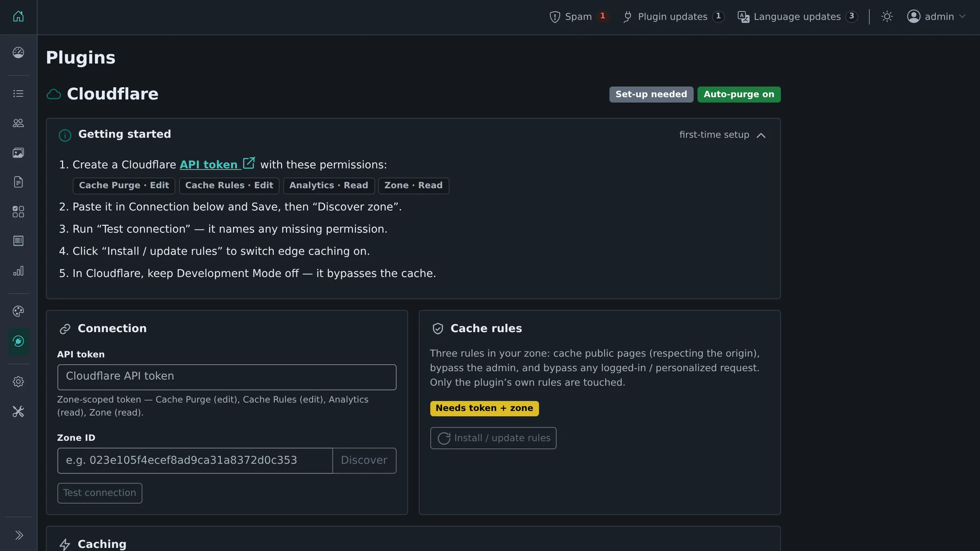Open the document page icon
980x551 pixels.
[x=18, y=182]
